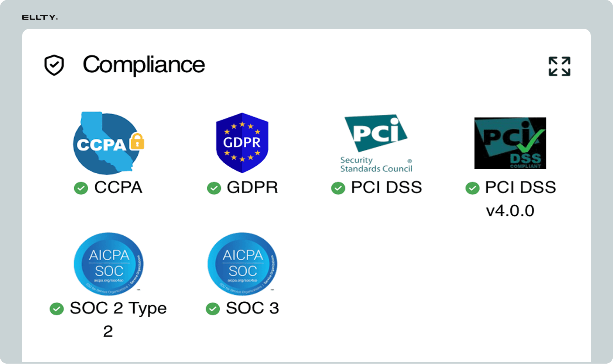Select the PCI DSS Compliant black badge
Screen dimensions: 613x364
(510, 143)
